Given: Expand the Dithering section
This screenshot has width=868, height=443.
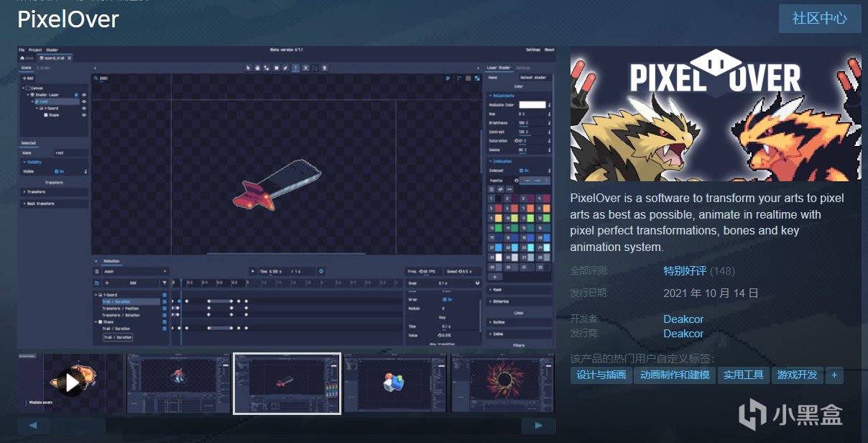Looking at the screenshot, I should pos(520,301).
